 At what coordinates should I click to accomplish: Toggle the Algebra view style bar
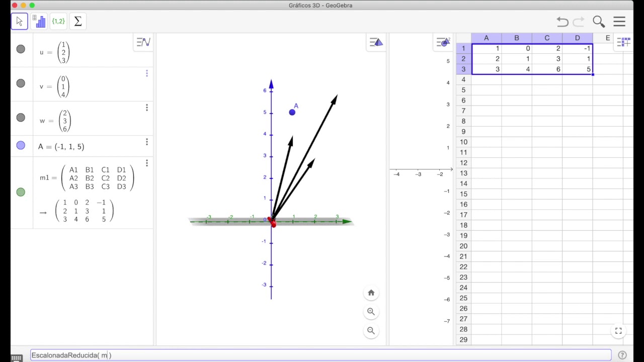pos(143,42)
